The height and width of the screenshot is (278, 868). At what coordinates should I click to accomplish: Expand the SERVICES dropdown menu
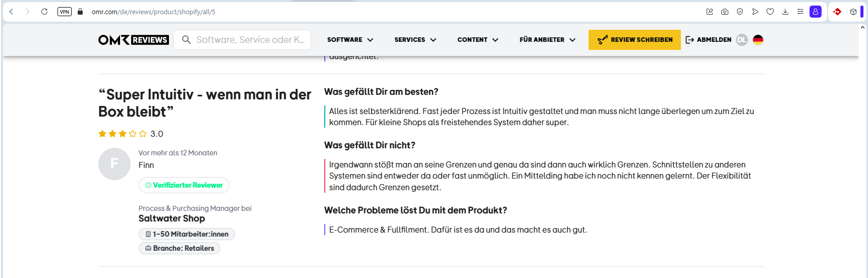415,40
